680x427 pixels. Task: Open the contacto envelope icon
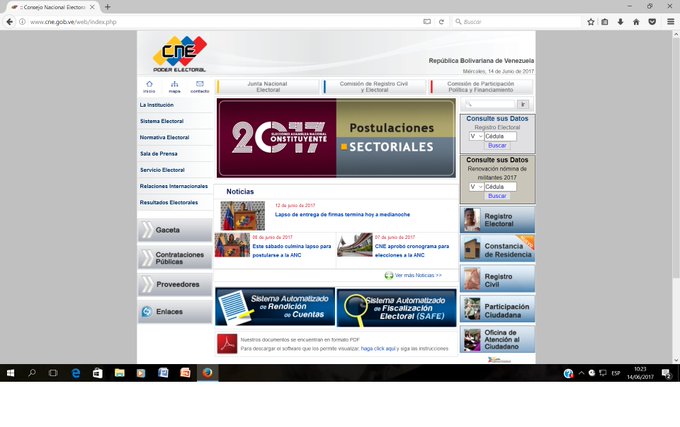pyautogui.click(x=199, y=86)
